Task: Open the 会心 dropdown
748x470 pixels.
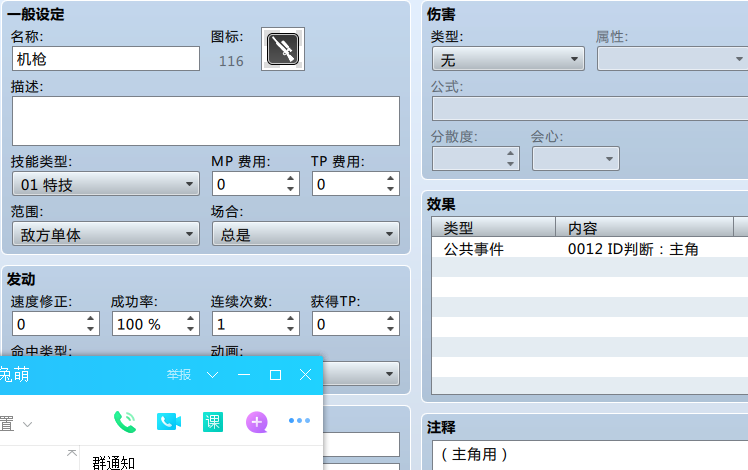Action: [576, 158]
